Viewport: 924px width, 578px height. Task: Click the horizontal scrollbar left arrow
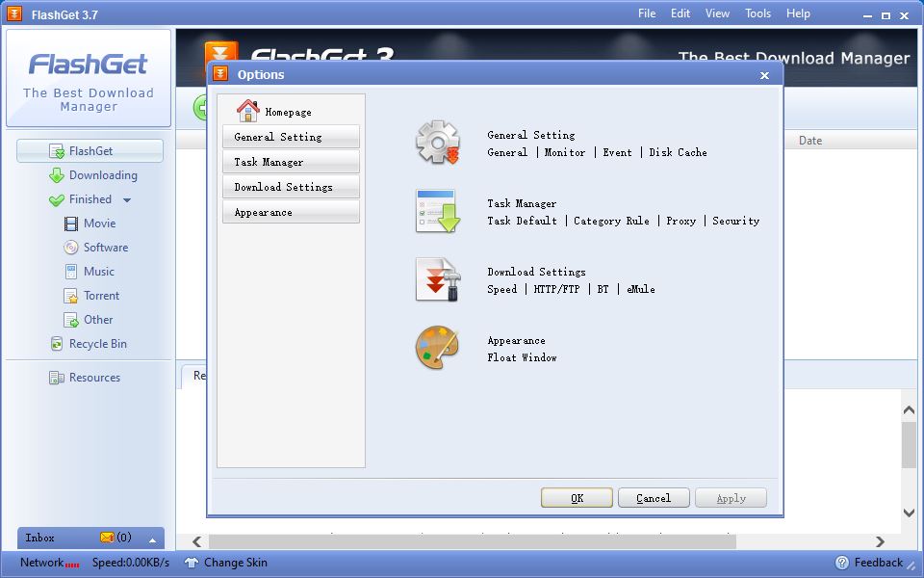coord(196,541)
